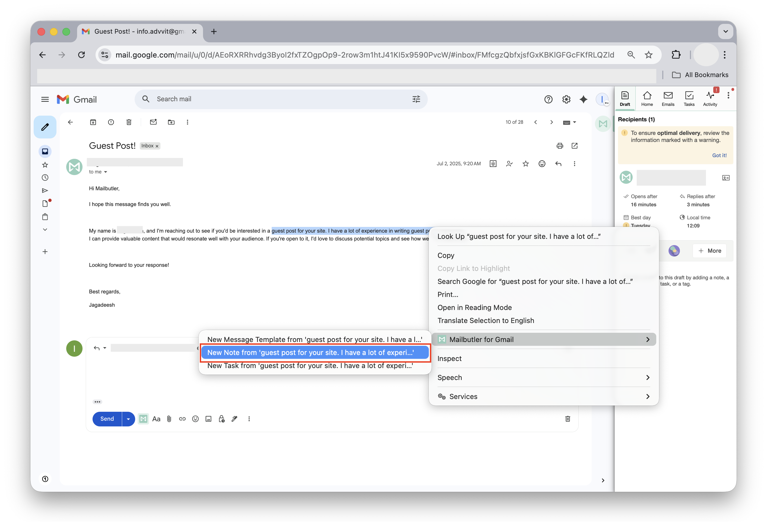Go to newer email arrow
This screenshot has height=532, width=767.
tap(535, 122)
